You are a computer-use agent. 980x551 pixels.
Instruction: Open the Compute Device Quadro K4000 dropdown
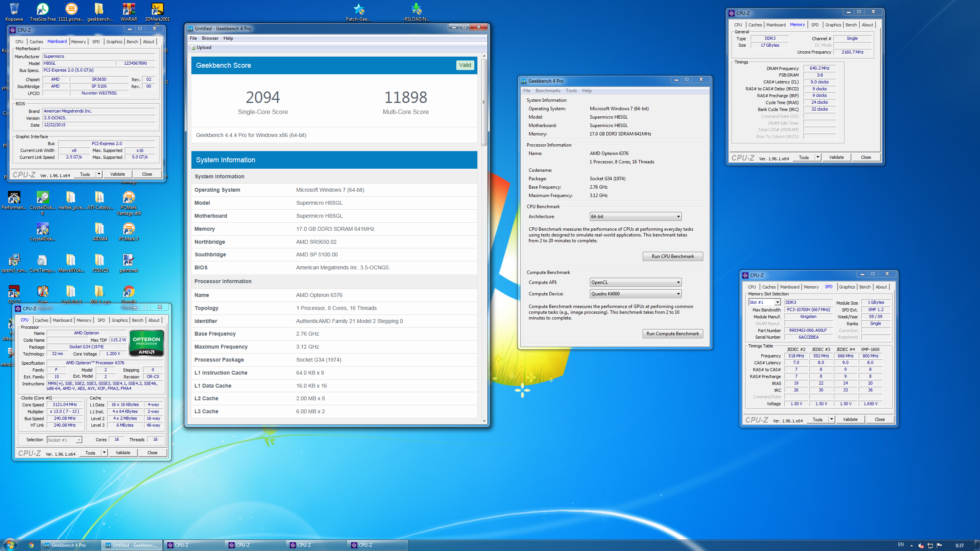[635, 294]
